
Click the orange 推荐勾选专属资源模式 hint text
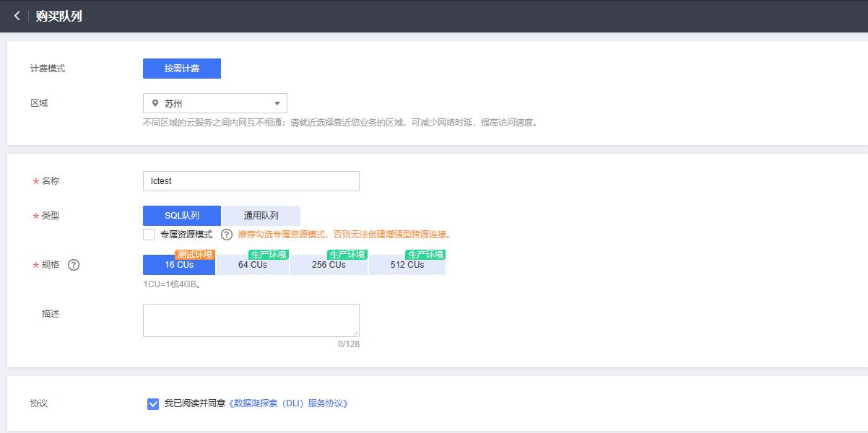(344, 235)
